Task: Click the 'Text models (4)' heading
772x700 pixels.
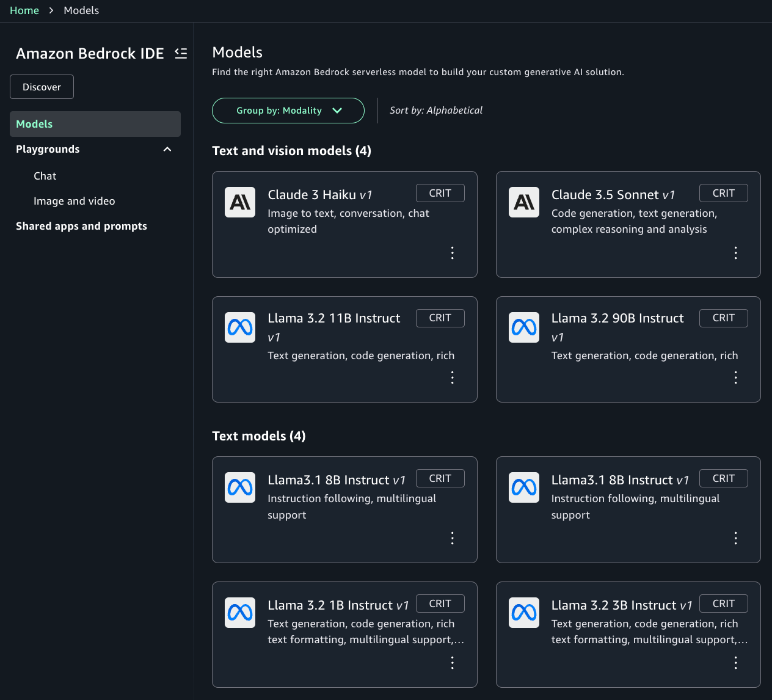Action: pyautogui.click(x=259, y=436)
